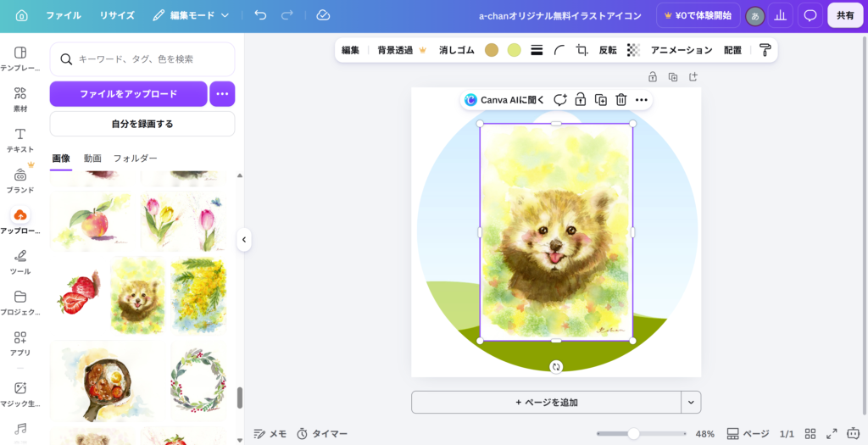Click the 共有 share button

point(845,15)
